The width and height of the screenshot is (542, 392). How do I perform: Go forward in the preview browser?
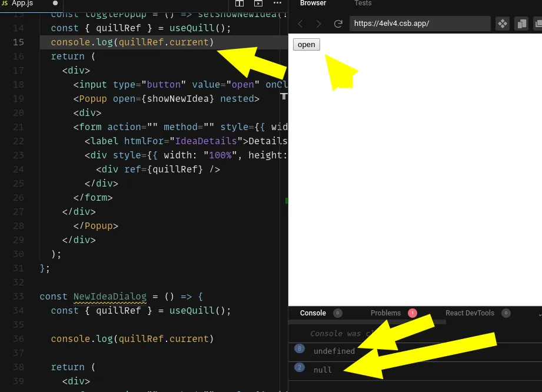(x=318, y=24)
